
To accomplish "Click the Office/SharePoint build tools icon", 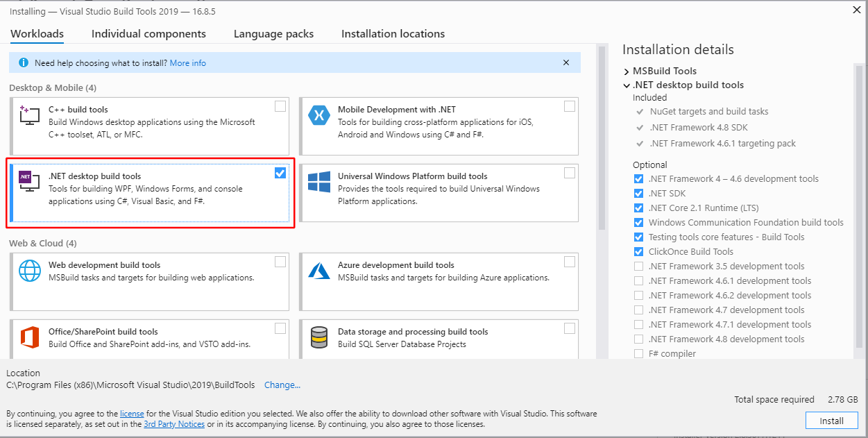I will (x=29, y=337).
